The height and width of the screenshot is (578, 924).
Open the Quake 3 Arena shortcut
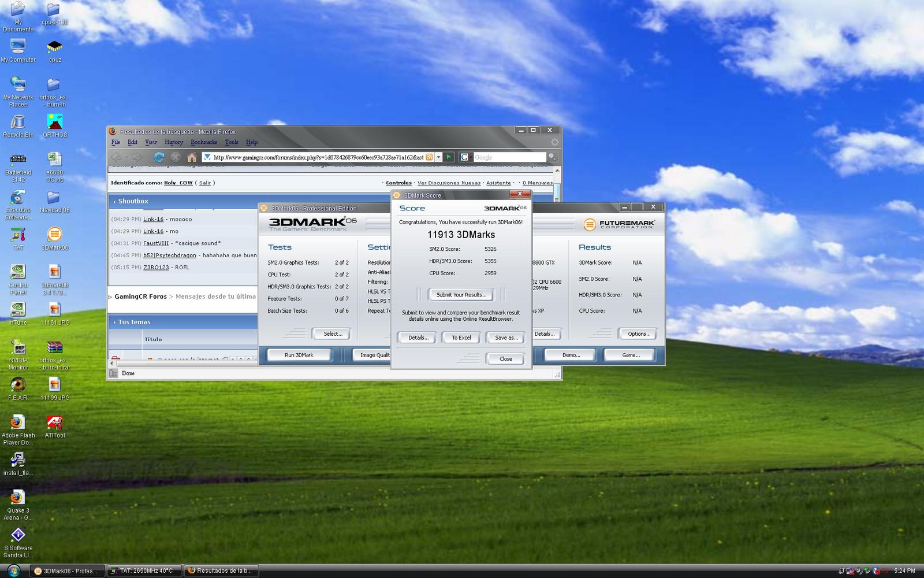[18, 505]
